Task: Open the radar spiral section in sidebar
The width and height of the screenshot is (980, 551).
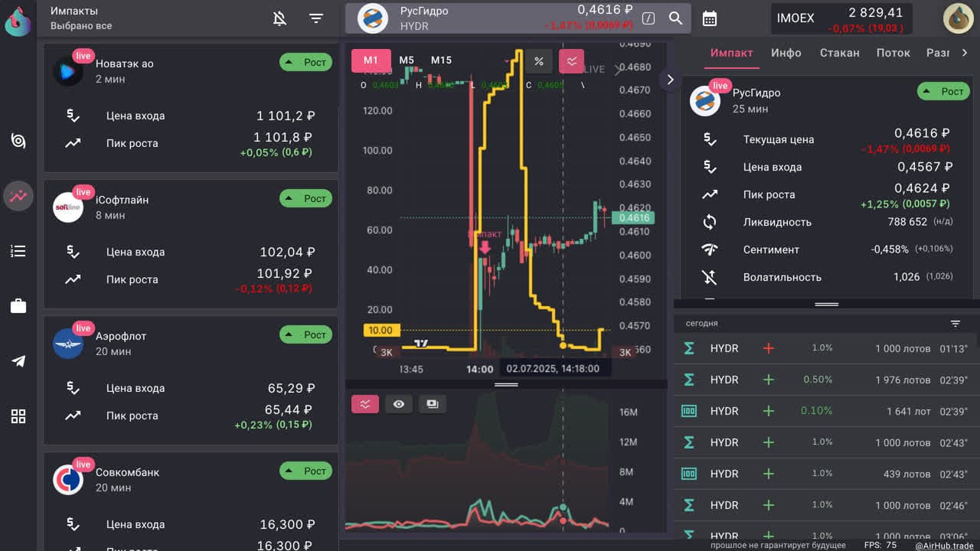Action: [x=18, y=141]
